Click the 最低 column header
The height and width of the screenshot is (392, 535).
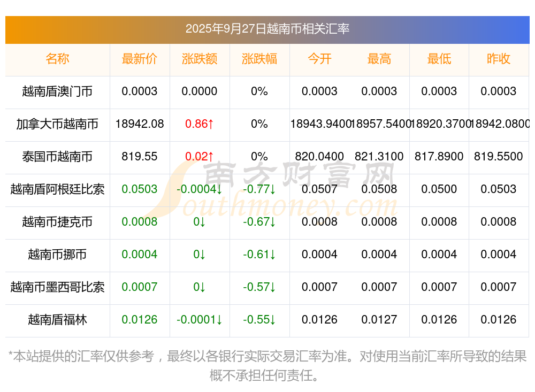click(439, 59)
